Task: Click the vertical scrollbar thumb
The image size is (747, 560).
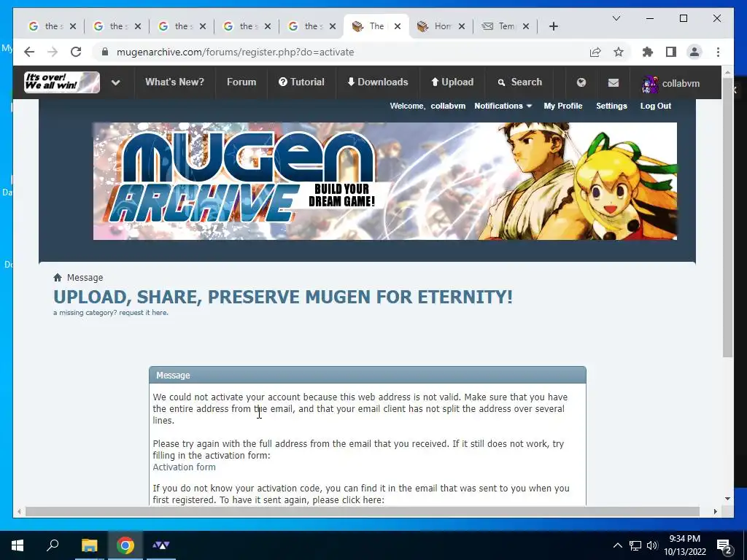Action: tap(727, 217)
